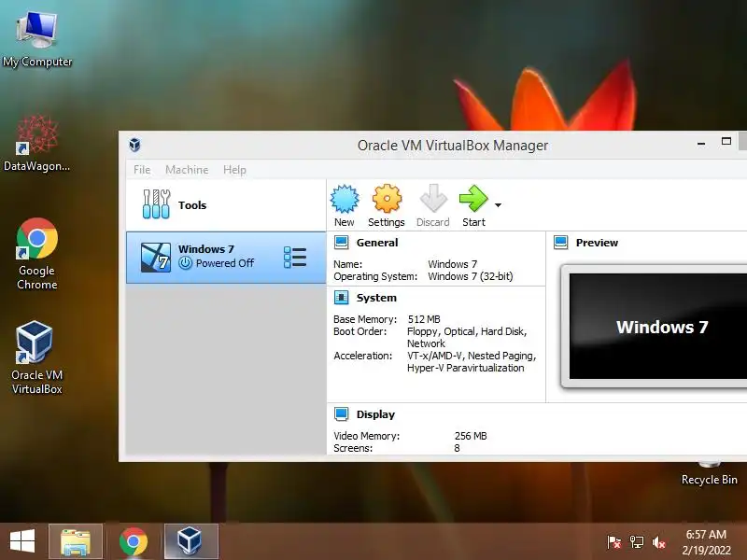Click the '512 MB' base memory value
This screenshot has width=747, height=560.
point(424,319)
